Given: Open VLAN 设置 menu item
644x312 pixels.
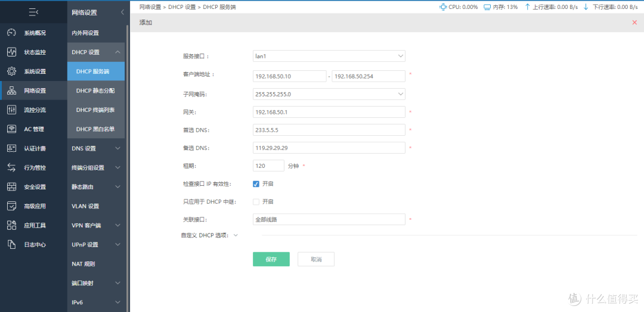Looking at the screenshot, I should [x=96, y=206].
